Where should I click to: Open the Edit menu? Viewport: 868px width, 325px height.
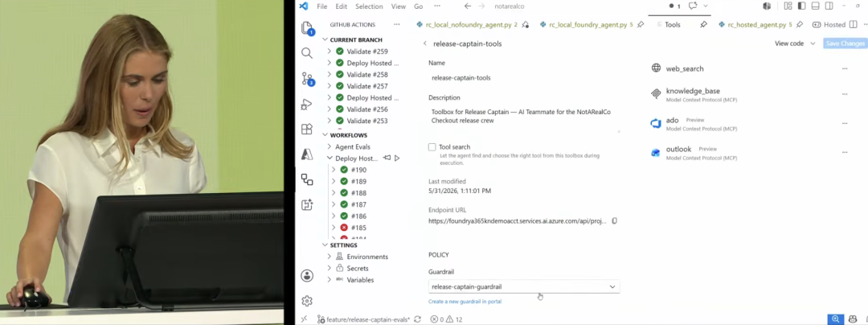(341, 6)
